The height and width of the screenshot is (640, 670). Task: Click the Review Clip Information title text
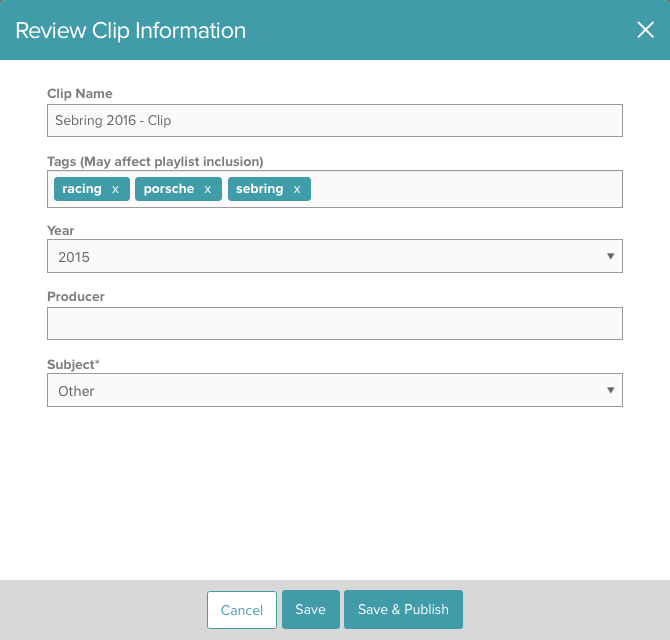[131, 30]
